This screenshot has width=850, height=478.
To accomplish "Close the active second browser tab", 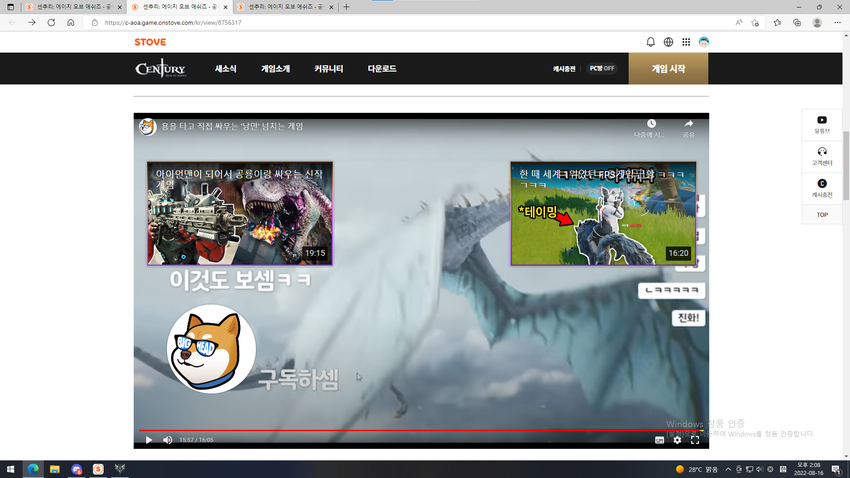I will (226, 7).
